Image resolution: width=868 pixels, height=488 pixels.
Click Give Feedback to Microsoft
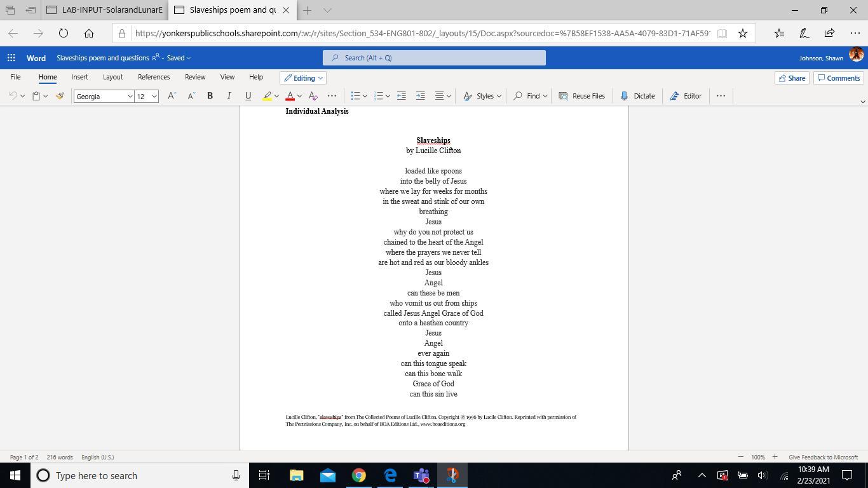pyautogui.click(x=823, y=457)
